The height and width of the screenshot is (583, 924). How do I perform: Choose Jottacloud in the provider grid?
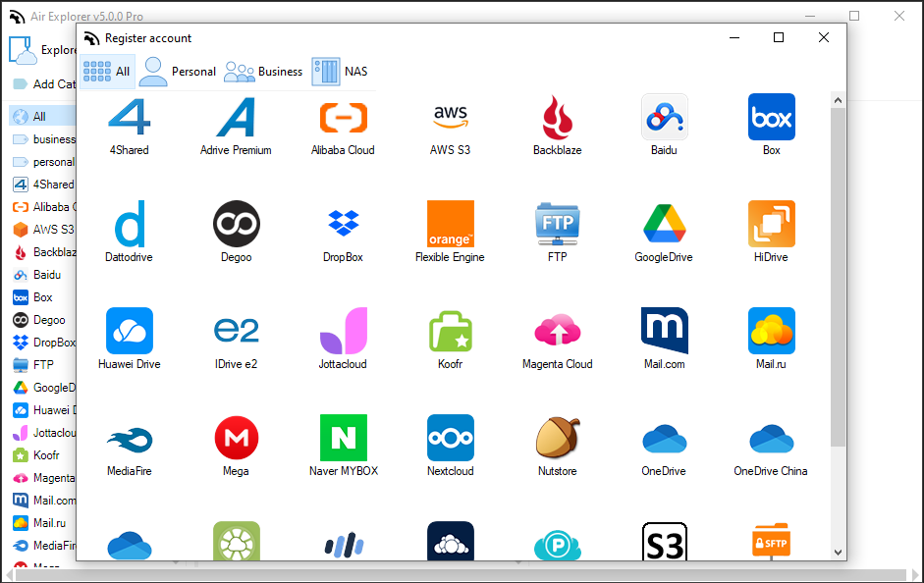click(x=343, y=331)
